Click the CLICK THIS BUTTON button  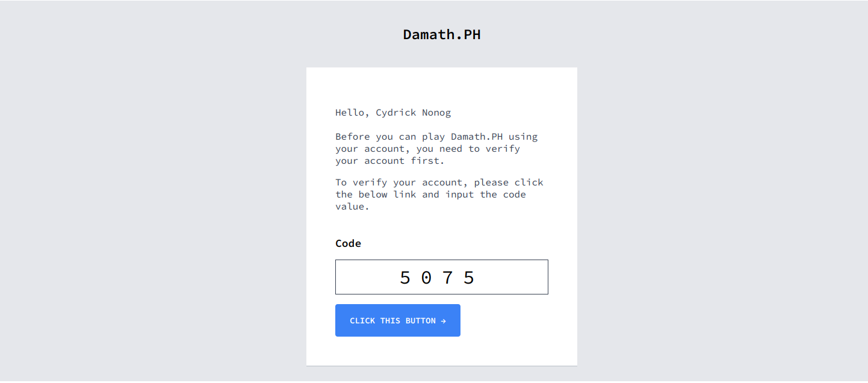(x=397, y=320)
